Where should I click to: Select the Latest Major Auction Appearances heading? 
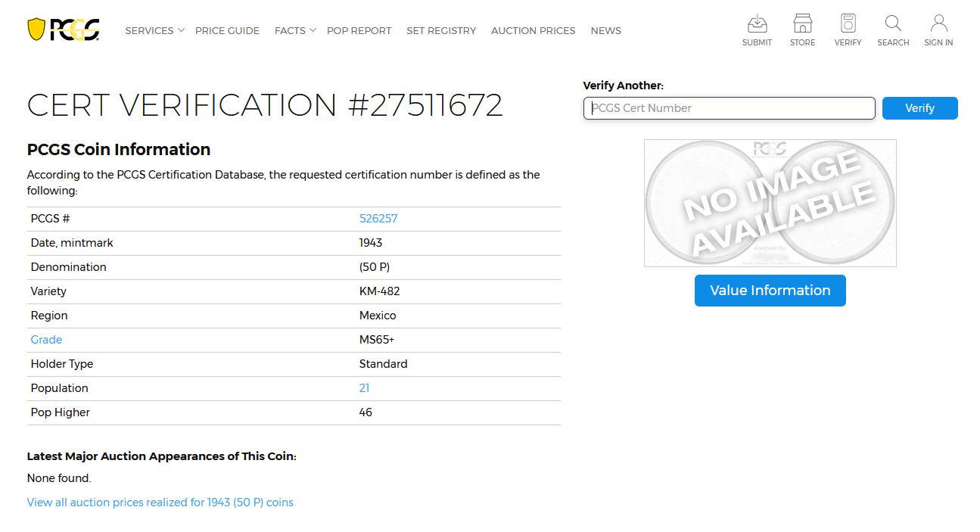point(162,456)
